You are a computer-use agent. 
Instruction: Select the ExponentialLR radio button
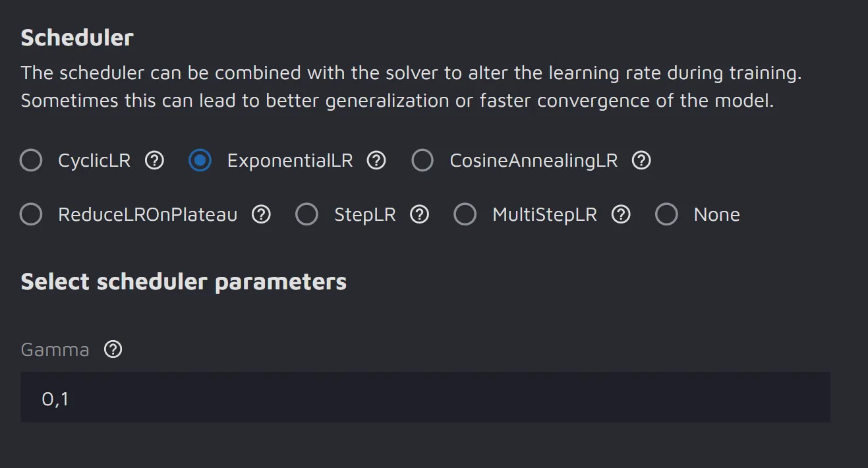point(200,160)
